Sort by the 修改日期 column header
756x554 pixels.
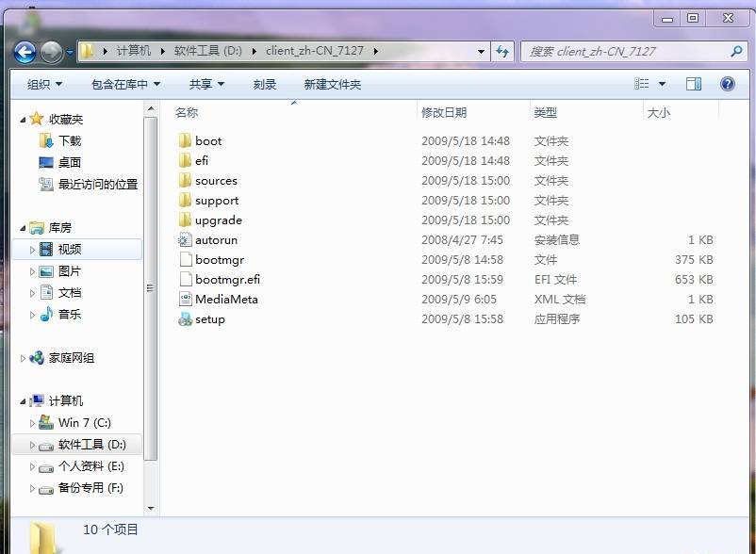444,113
